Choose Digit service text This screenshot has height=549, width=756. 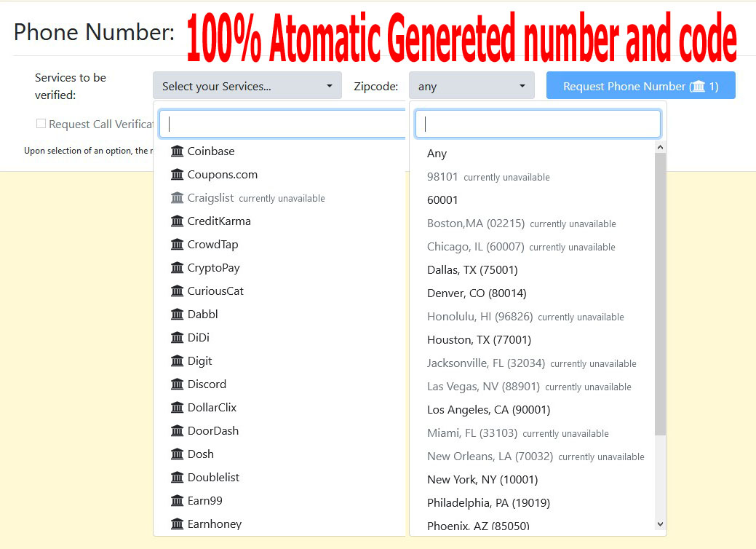[199, 361]
